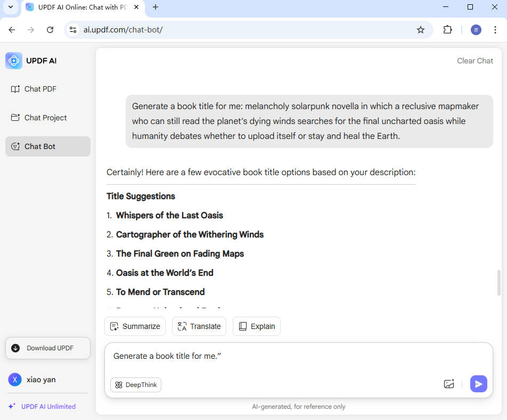Click the browser forward arrow
The width and height of the screenshot is (507, 420).
(x=31, y=30)
